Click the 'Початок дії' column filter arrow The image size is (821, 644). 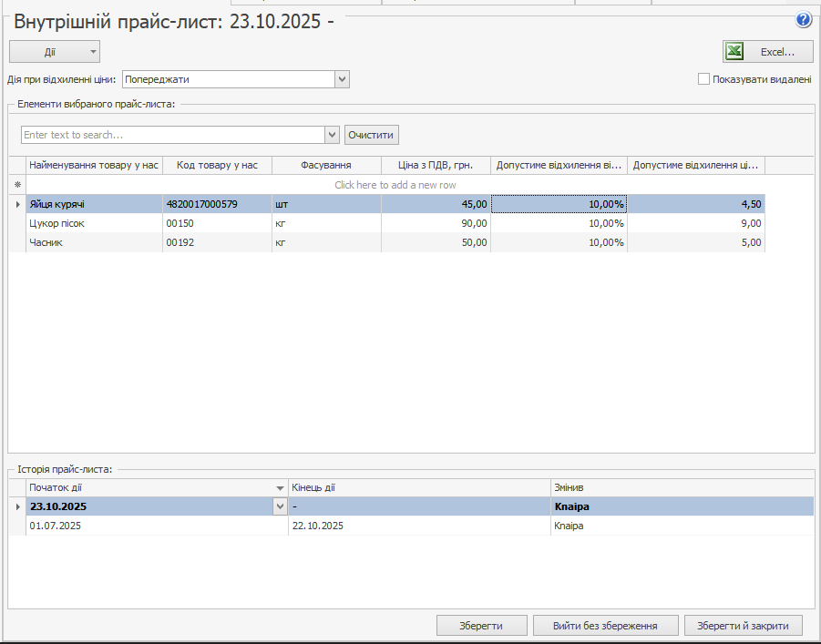279,487
